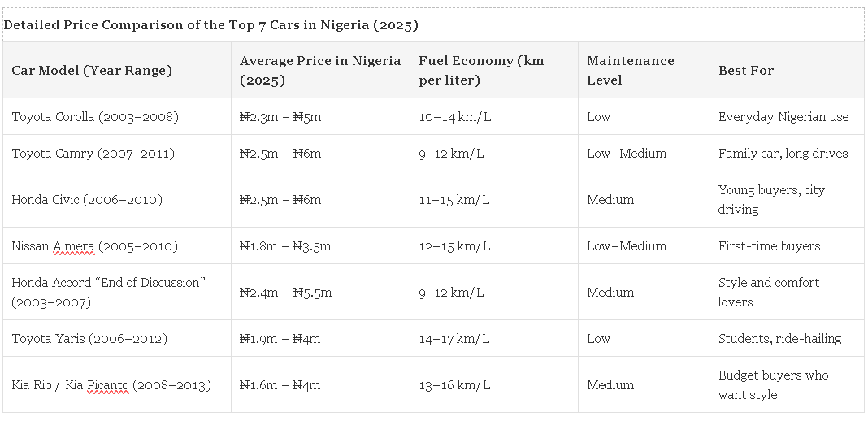This screenshot has width=868, height=421.
Task: Click the Honda Accord "End of Discussion" cell
Action: 108,292
